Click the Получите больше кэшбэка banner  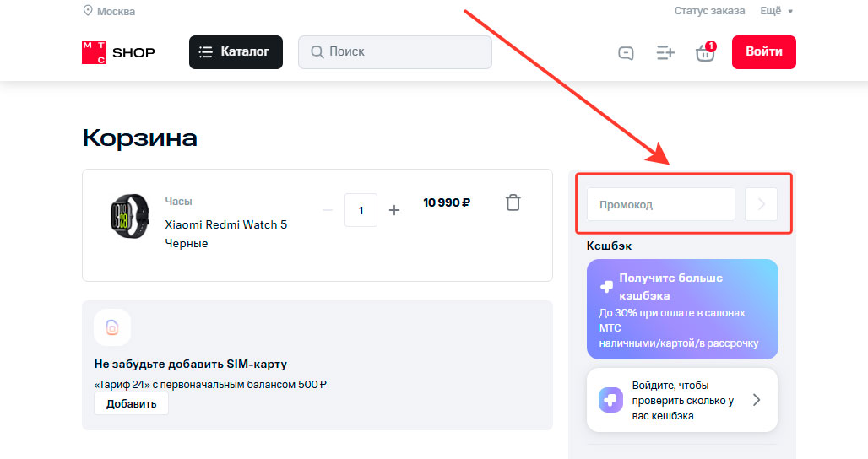tap(682, 310)
